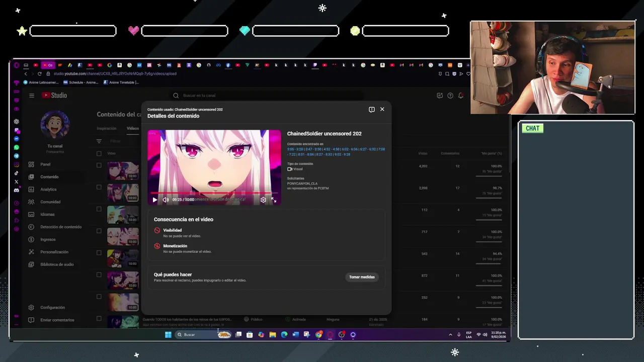
Task: Open File Explorer from the taskbar
Action: (x=272, y=335)
